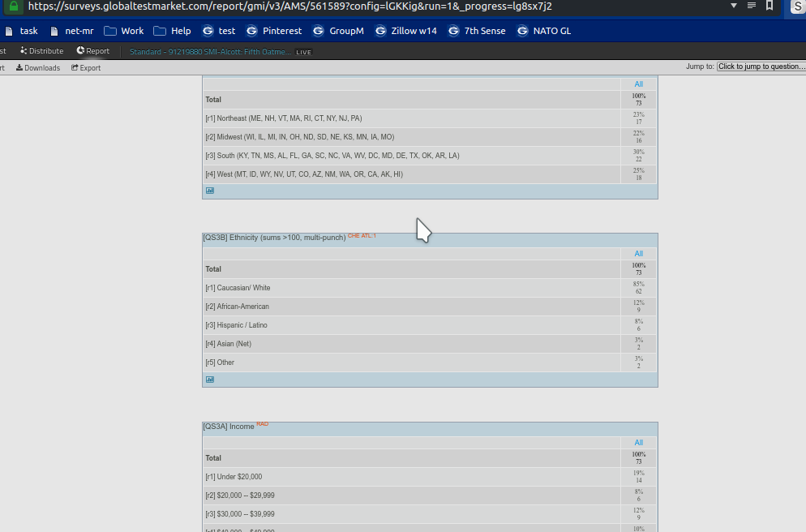This screenshot has width=806, height=532.
Task: Select the $30,000 -- $39,999 row
Action: point(430,514)
